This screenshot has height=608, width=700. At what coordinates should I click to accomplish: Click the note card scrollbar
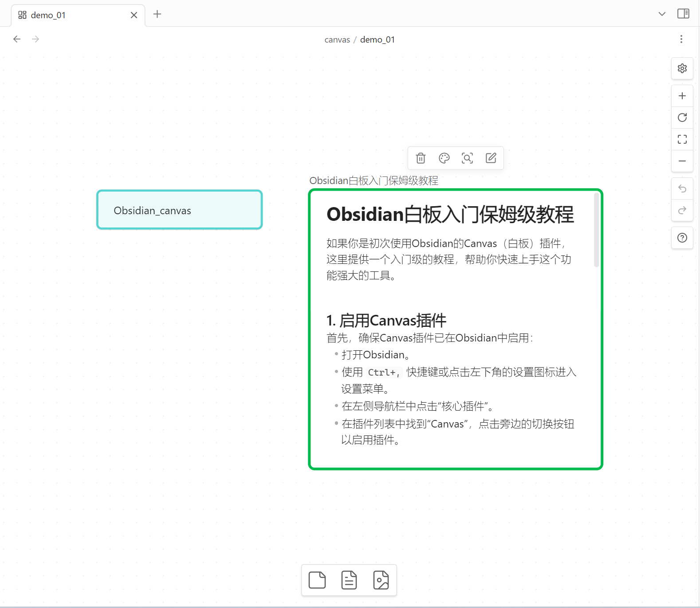597,230
